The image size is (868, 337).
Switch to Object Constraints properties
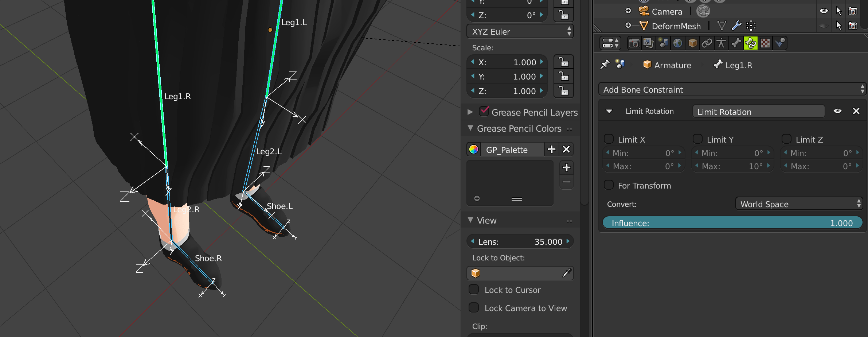707,43
